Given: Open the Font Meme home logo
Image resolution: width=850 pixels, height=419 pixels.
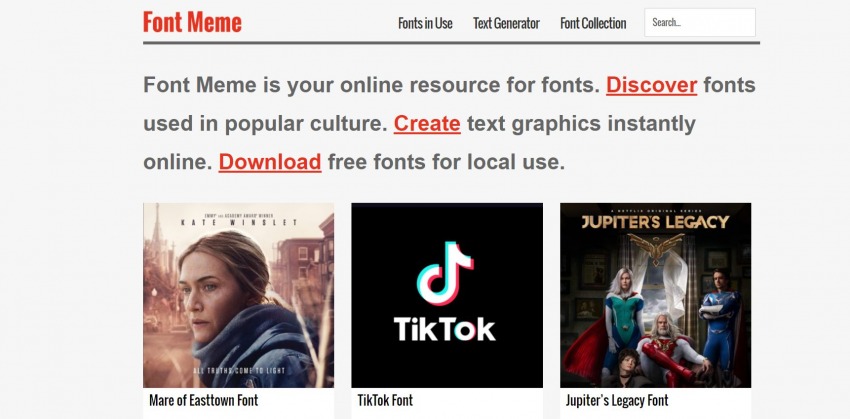Looking at the screenshot, I should 192,22.
